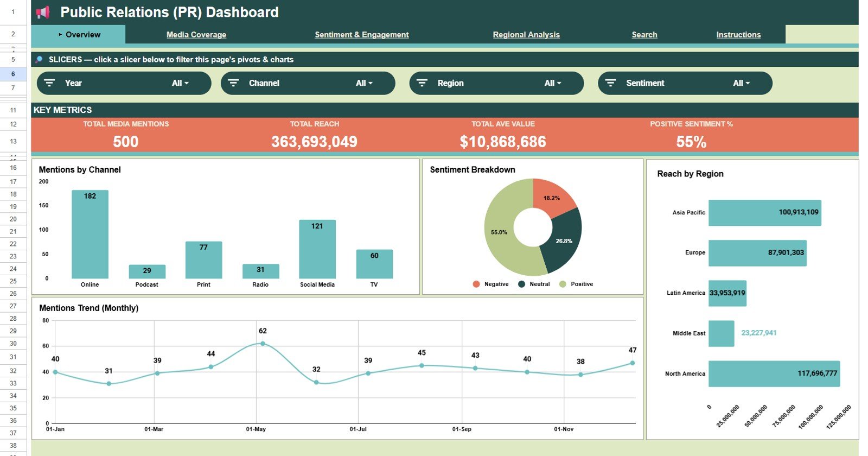
Task: Open the Year slicer All dropdown
Action: click(180, 83)
